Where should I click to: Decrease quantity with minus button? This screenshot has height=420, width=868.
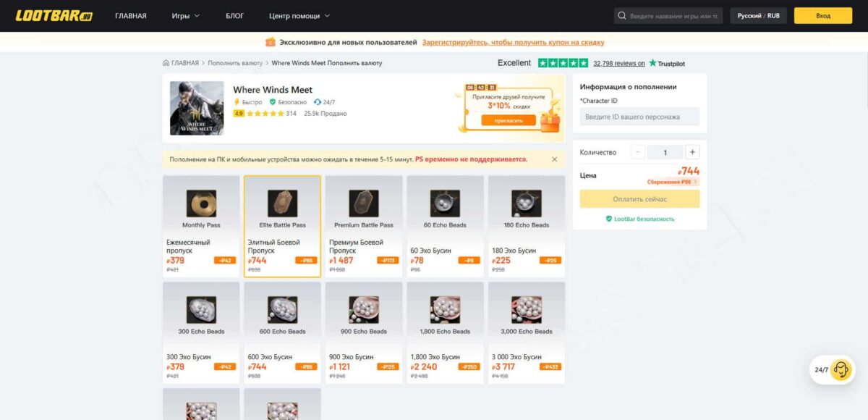[x=637, y=152]
